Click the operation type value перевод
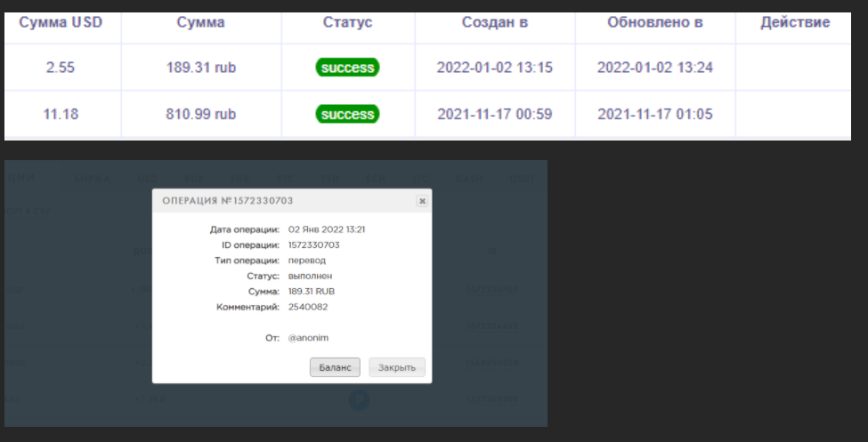The width and height of the screenshot is (868, 442). (x=306, y=261)
